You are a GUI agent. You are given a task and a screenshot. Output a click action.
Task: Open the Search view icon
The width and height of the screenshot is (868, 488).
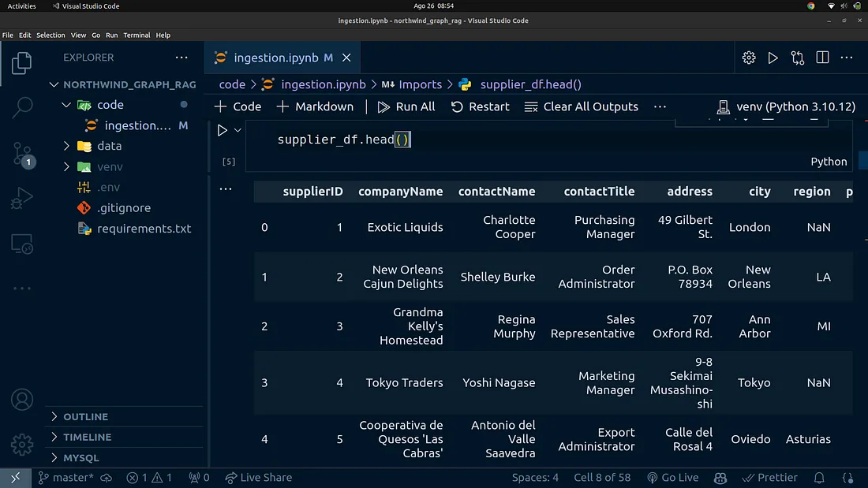pos(22,107)
